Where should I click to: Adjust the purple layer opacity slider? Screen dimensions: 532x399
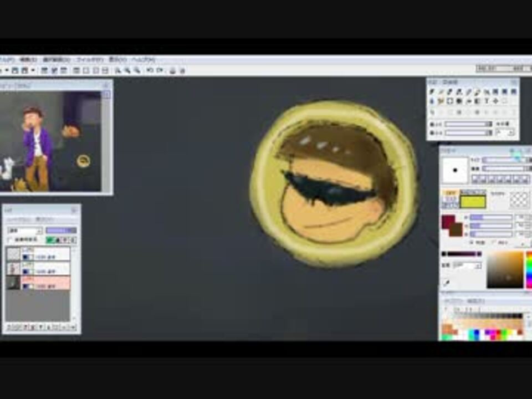(x=61, y=231)
